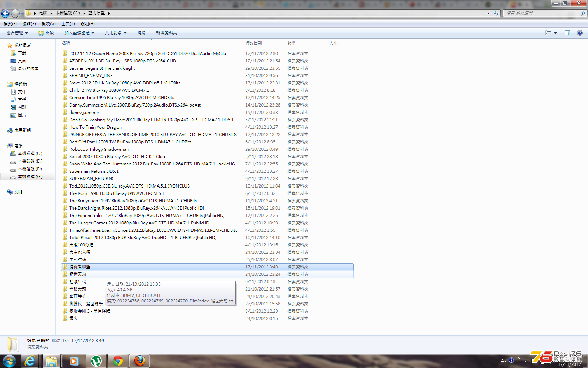Click the search box for 藍光原盤
Viewport: 588px width, 368px height.
point(542,13)
